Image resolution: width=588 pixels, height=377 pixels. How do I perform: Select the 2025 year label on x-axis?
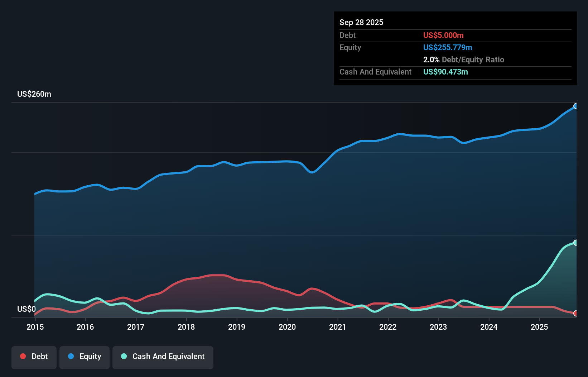pyautogui.click(x=540, y=327)
